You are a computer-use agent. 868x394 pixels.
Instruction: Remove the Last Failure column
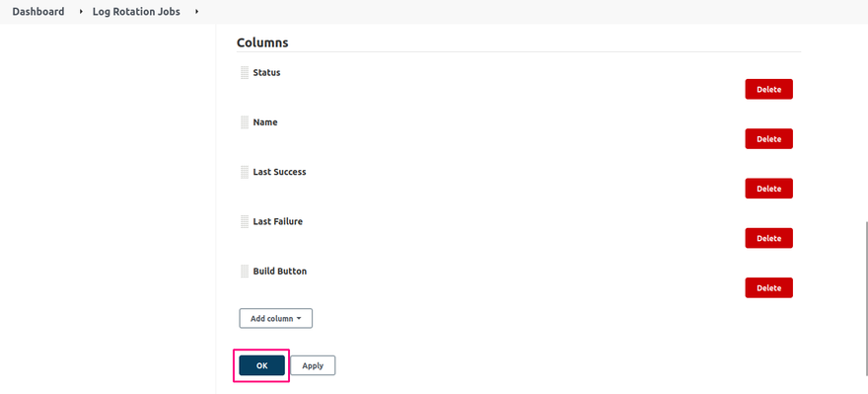[769, 238]
